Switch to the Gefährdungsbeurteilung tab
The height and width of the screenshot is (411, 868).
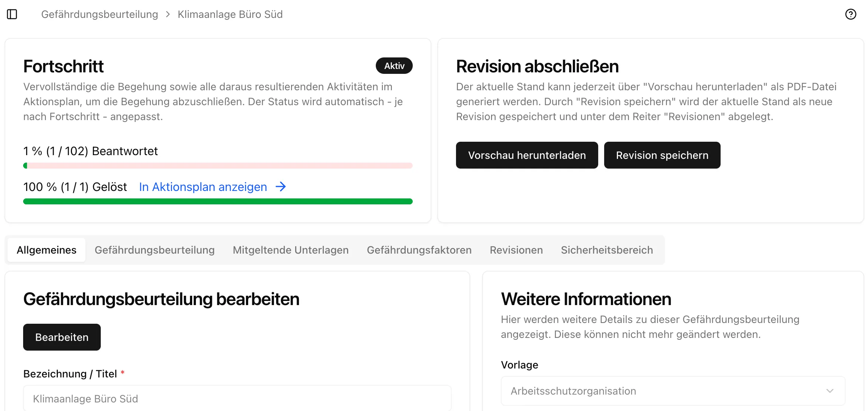pyautogui.click(x=154, y=250)
